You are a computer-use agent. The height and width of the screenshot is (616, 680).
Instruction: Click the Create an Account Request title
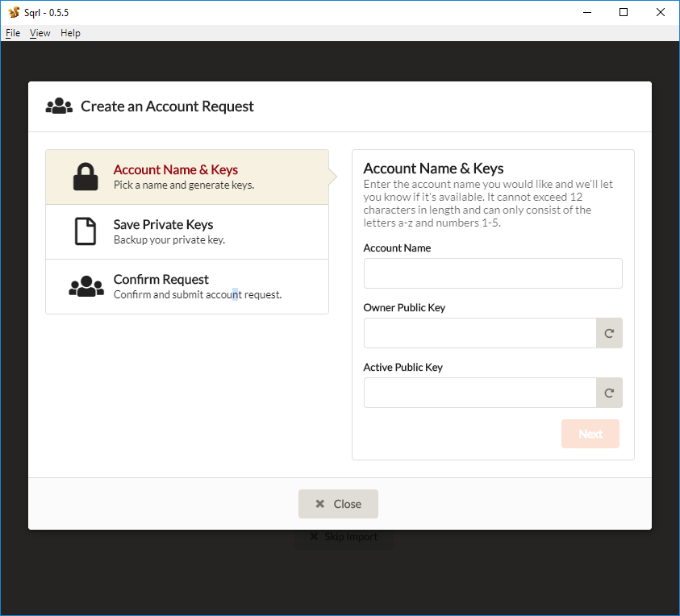167,106
